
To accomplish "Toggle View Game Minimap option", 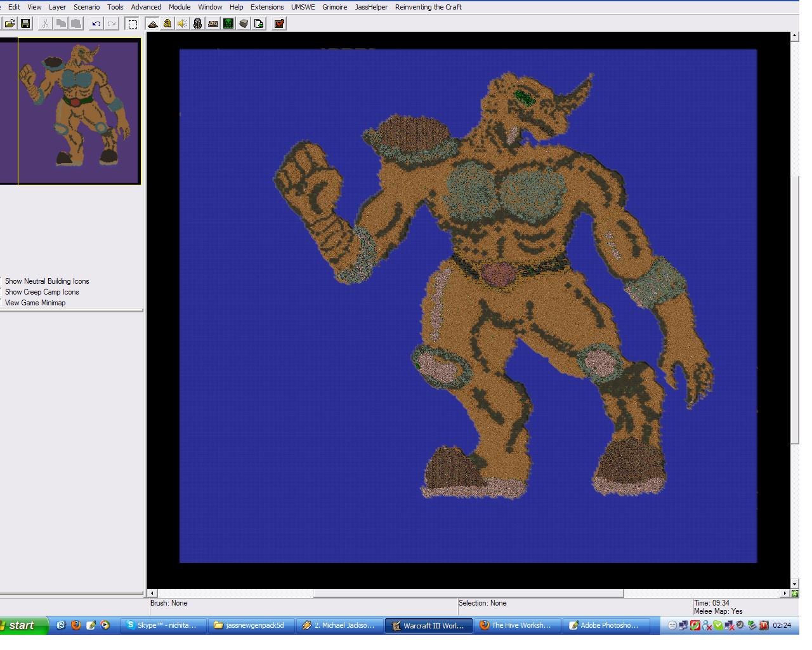I will tap(35, 303).
